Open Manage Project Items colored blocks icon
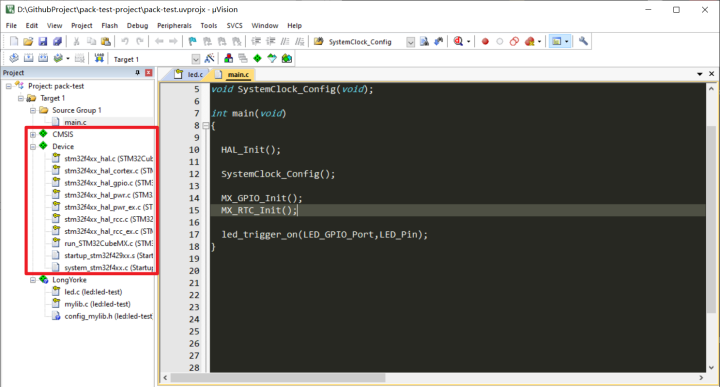This screenshot has width=720, height=387. (x=228, y=58)
